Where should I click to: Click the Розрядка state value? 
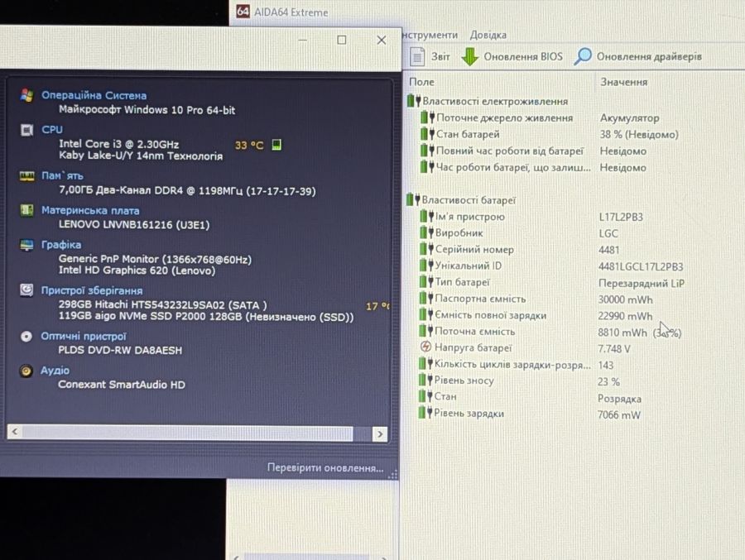point(619,399)
